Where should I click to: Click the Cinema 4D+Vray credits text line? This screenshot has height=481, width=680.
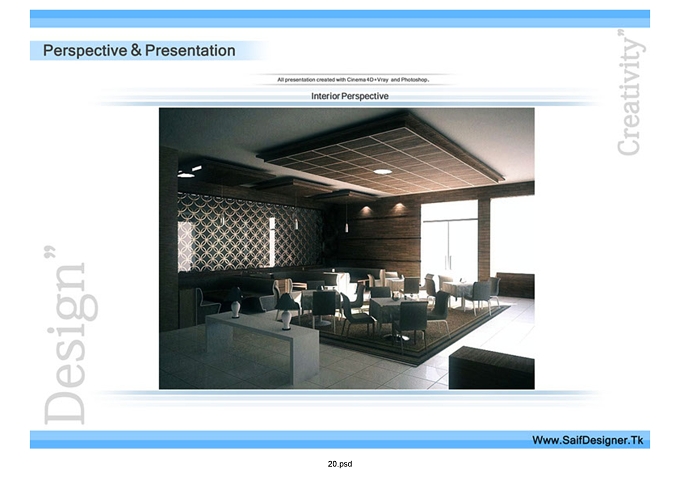353,80
